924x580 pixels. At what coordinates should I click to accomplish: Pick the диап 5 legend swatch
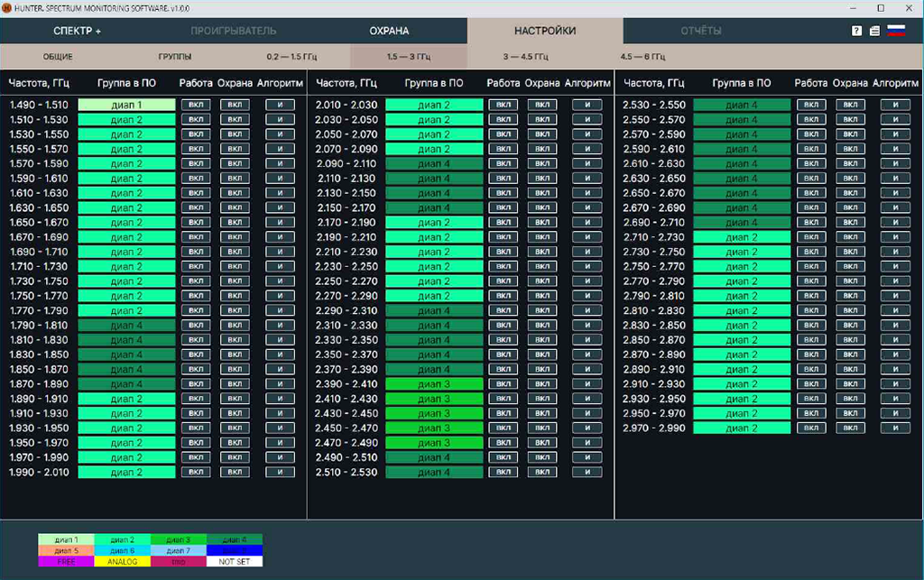point(66,550)
